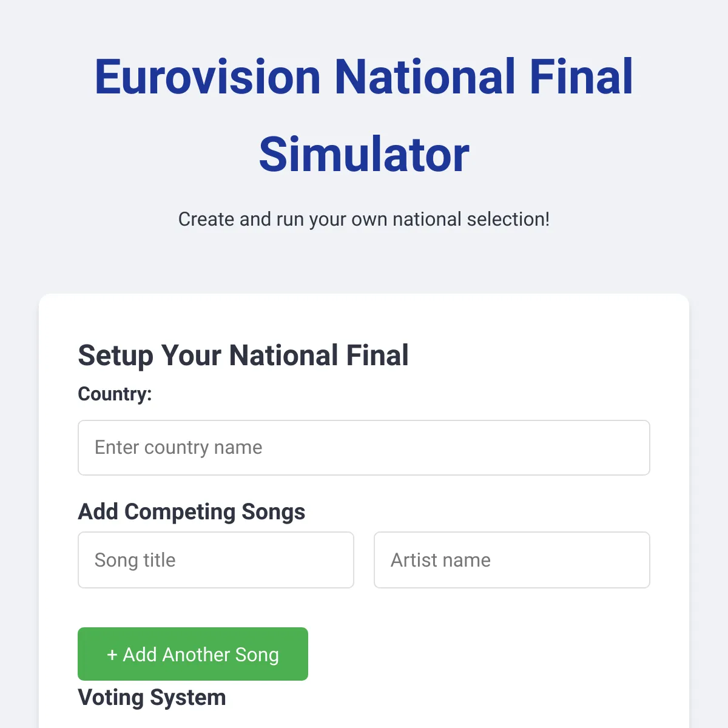
Task: Click the word "Another" on the green button
Action: click(x=196, y=655)
